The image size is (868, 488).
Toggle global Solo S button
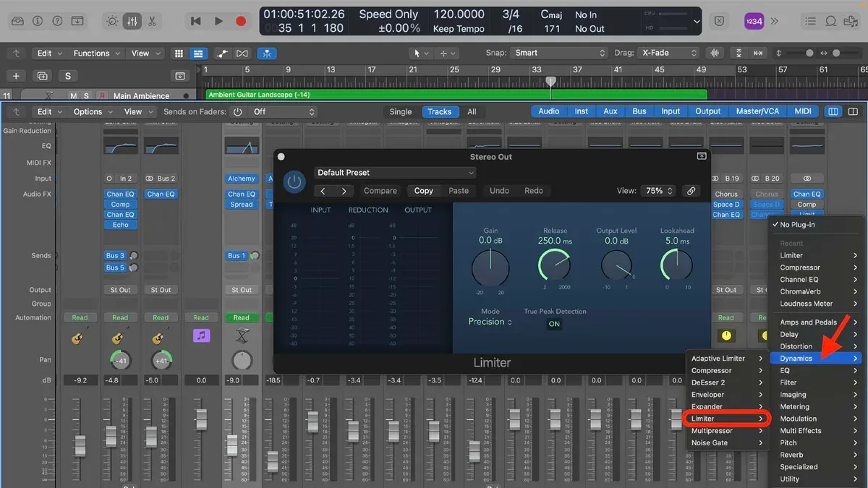click(x=68, y=76)
